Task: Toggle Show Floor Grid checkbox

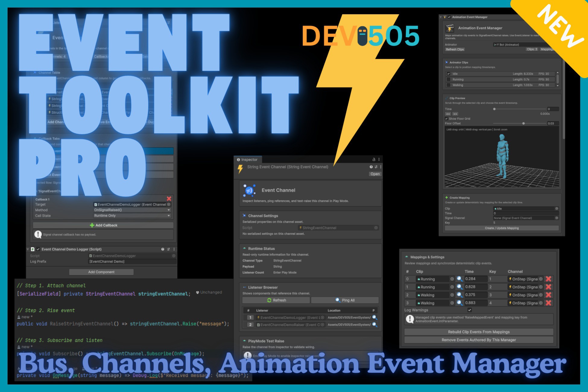Action: click(x=446, y=119)
